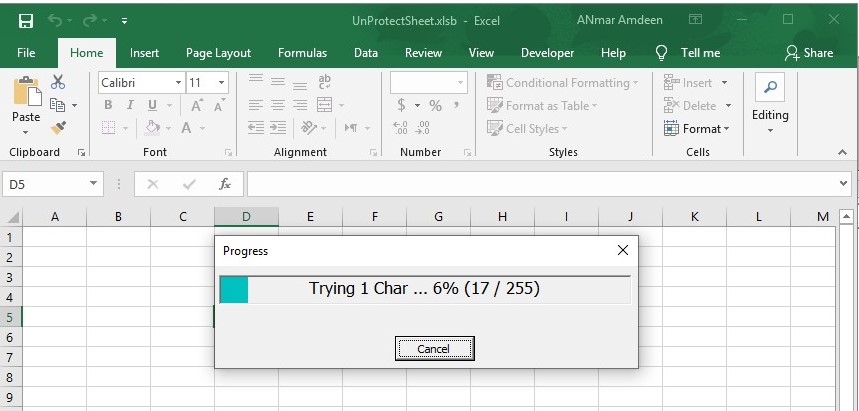The image size is (859, 411).
Task: Click the progress bar in dialog
Action: (425, 289)
